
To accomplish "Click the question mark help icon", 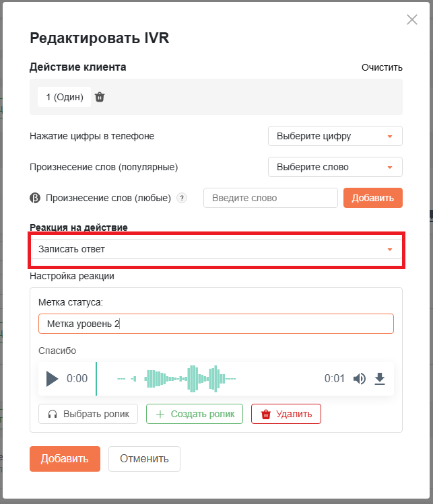I will point(182,198).
